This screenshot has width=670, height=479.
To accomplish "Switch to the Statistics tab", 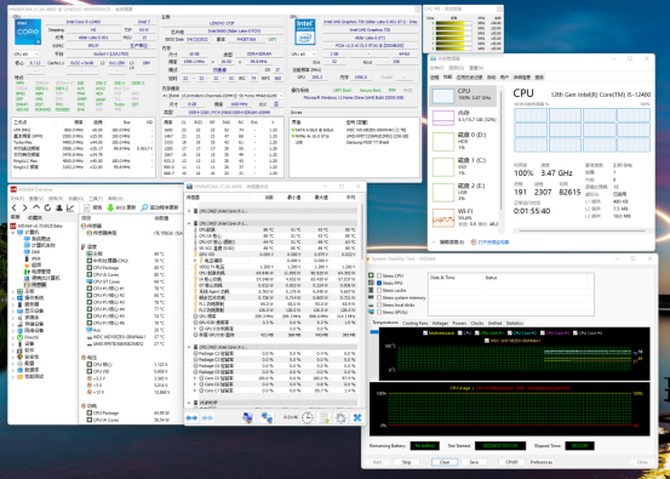I will pyautogui.click(x=516, y=323).
